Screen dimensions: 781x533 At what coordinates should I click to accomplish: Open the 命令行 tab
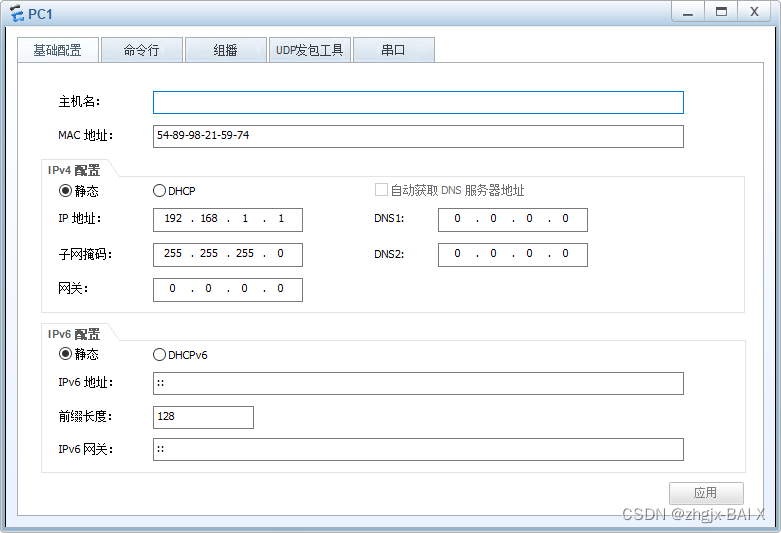pos(142,50)
